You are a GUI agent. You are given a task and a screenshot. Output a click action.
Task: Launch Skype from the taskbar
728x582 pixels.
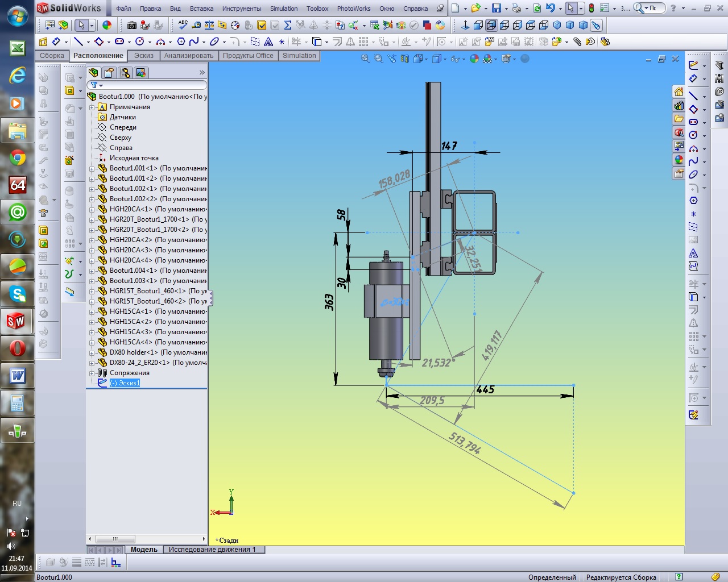click(x=18, y=294)
